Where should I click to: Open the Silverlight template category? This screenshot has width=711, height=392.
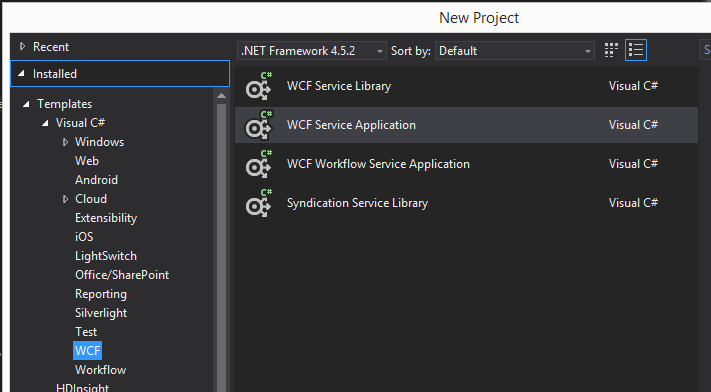(101, 313)
